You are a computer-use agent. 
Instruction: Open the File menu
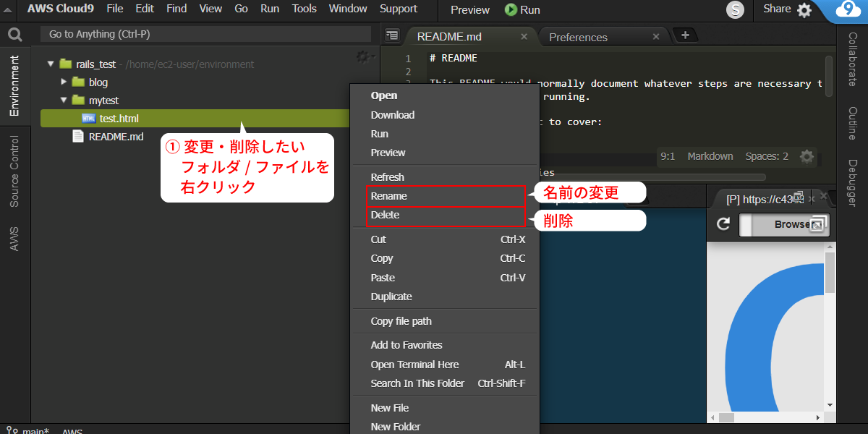click(115, 9)
